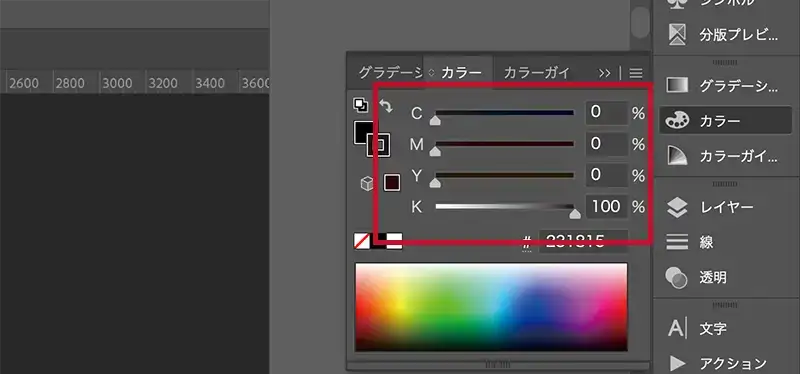800x374 pixels.
Task: Click the dark red in-gamut color swatch
Action: tap(392, 183)
